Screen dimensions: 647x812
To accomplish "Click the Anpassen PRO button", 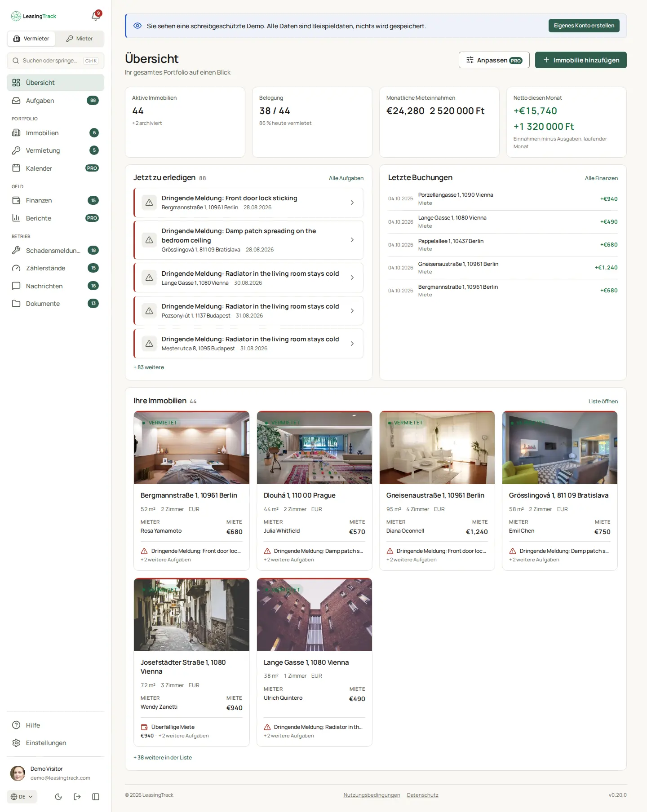I will point(494,60).
